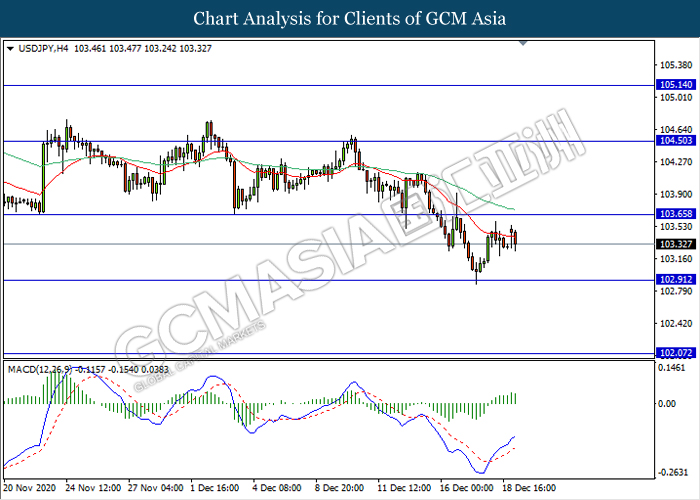The image size is (700, 500).
Task: Select the 102.912 price level label
Action: 676,280
